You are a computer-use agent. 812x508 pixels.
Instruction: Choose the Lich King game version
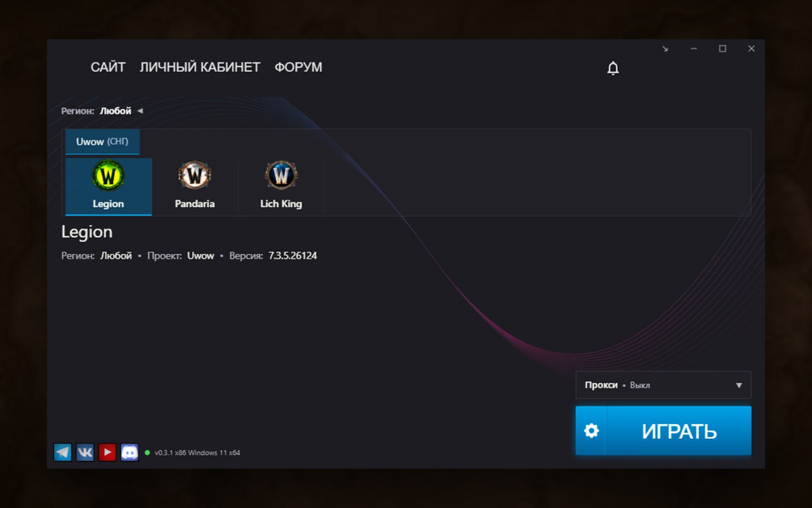[x=281, y=187]
